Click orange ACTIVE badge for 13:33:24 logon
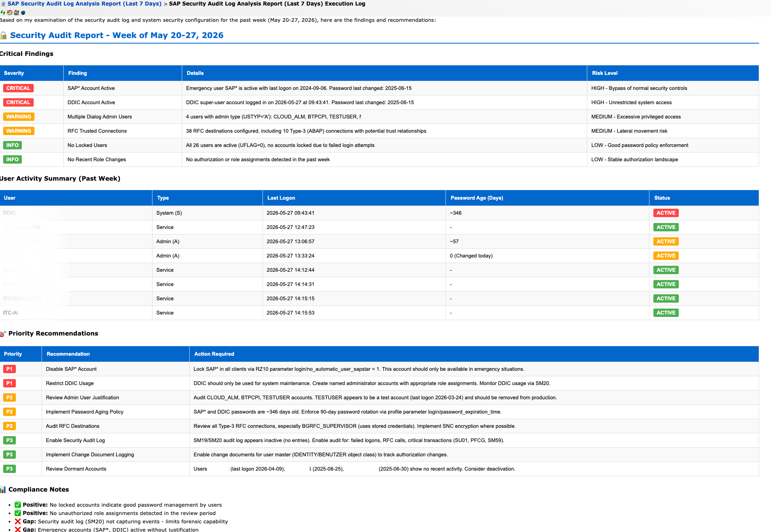The width and height of the screenshot is (771, 532). (x=666, y=256)
